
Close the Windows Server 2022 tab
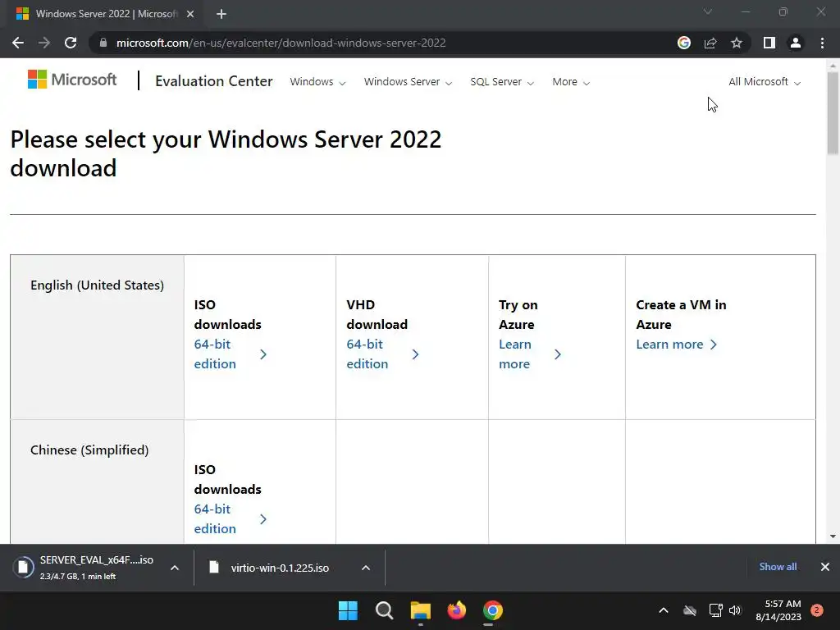(190, 14)
